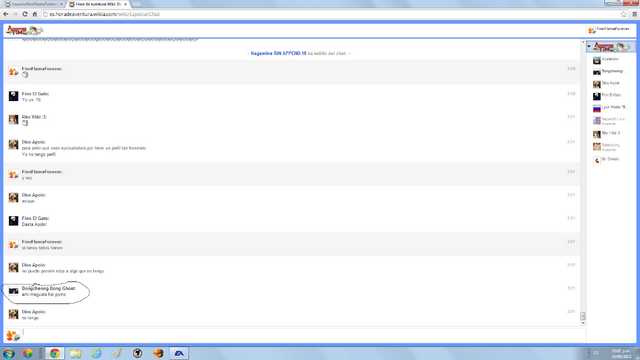Click your avatar beside the message box
Image resolution: width=640 pixels, height=360 pixels.
pos(13,336)
